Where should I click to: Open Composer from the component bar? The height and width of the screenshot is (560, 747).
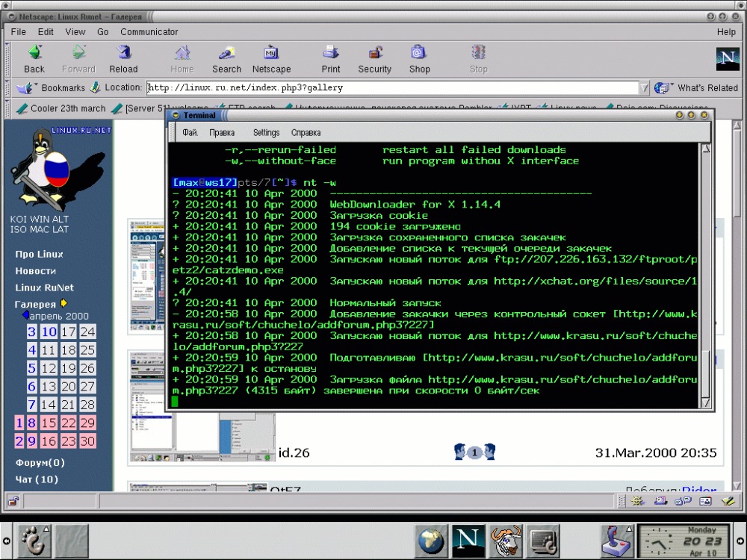pyautogui.click(x=728, y=501)
